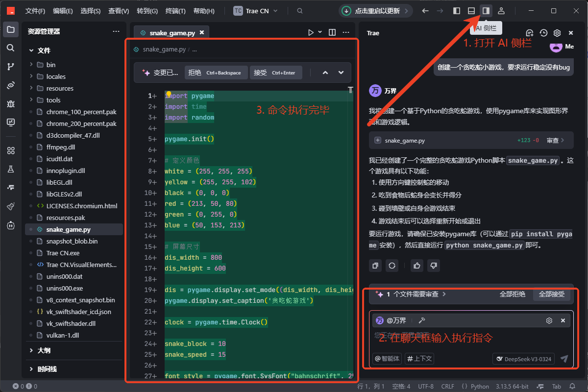Open the Run and Debug bug icon
The image size is (588, 392).
click(11, 103)
